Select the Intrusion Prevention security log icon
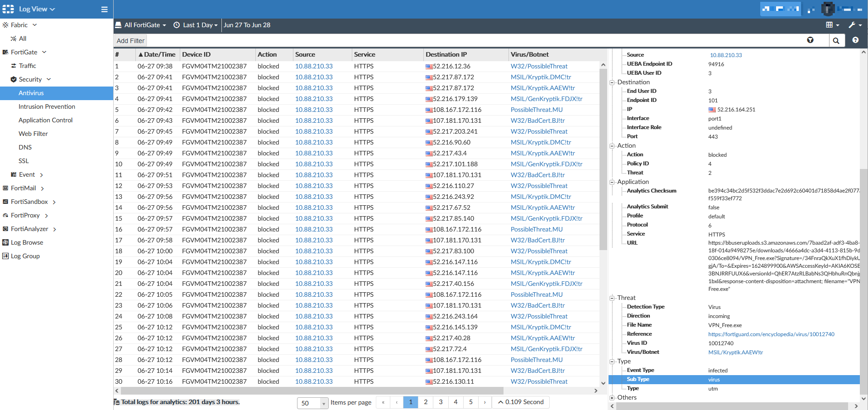Viewport: 868px width, 410px height. [x=47, y=106]
